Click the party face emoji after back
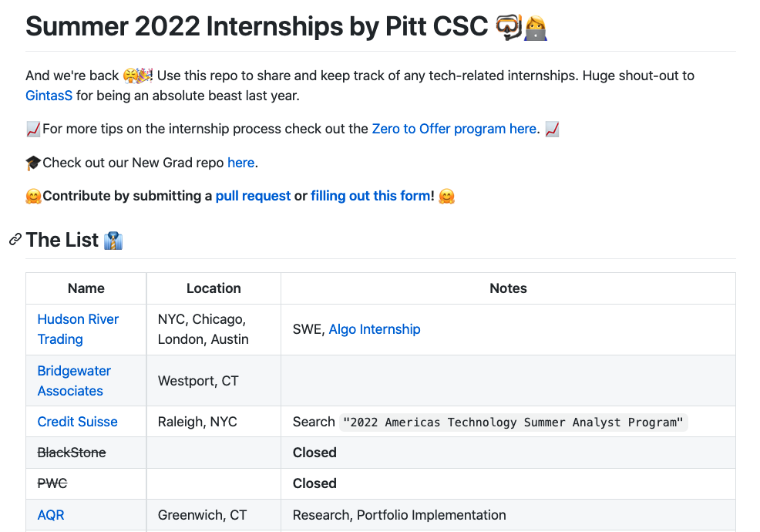The width and height of the screenshot is (760, 532). click(x=138, y=76)
